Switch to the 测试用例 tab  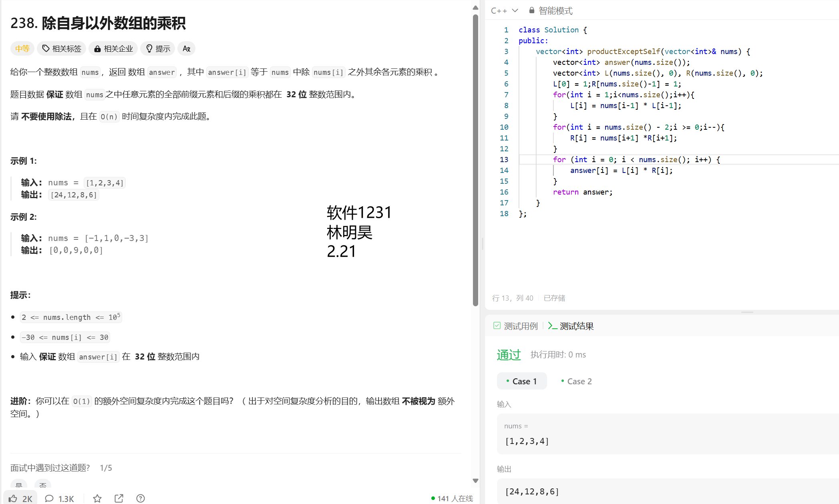515,326
